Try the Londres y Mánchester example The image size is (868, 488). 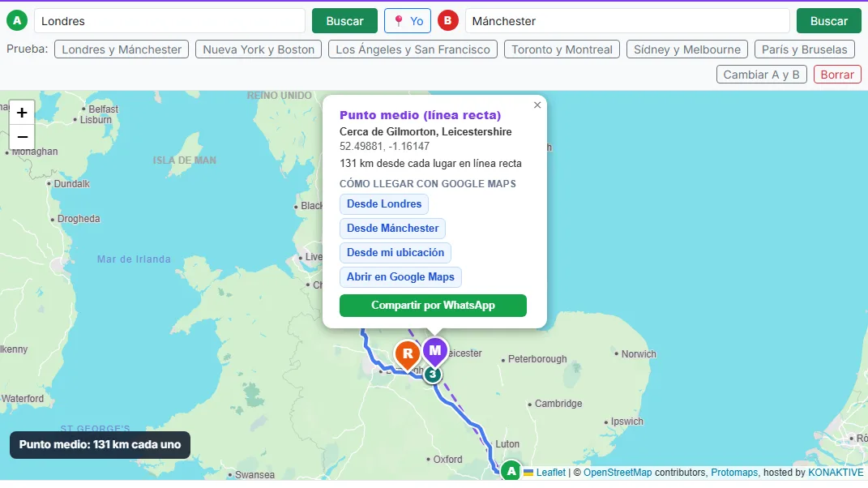(x=122, y=49)
